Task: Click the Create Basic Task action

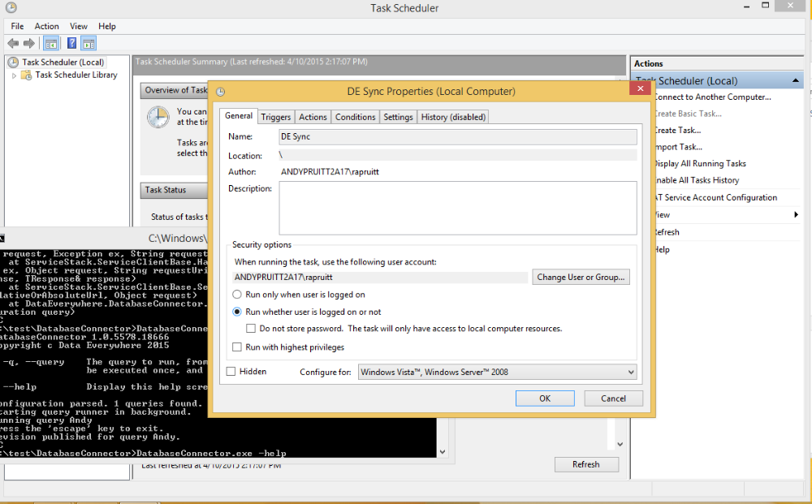Action: 687,114
